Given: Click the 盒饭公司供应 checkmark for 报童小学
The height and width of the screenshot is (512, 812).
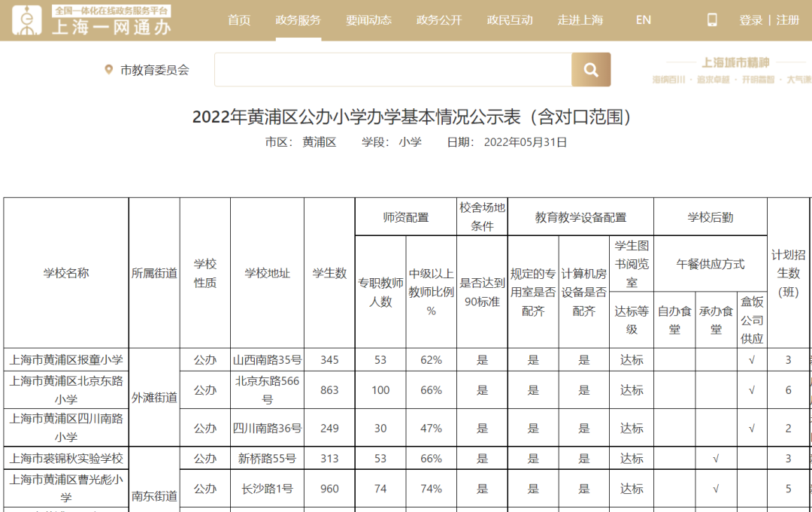Looking at the screenshot, I should click(752, 360).
